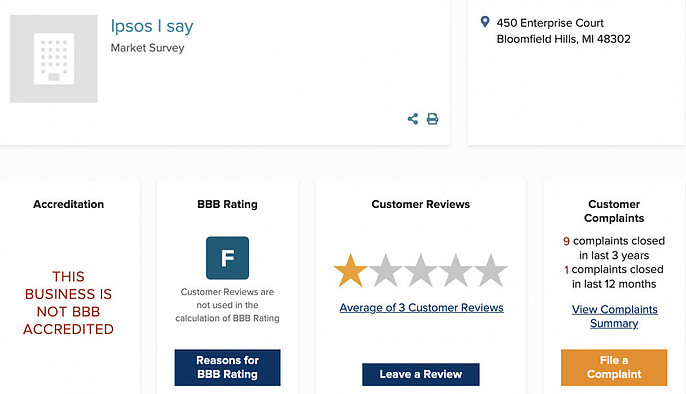Click the Customer Complaints heading
The image size is (686, 394).
(614, 211)
